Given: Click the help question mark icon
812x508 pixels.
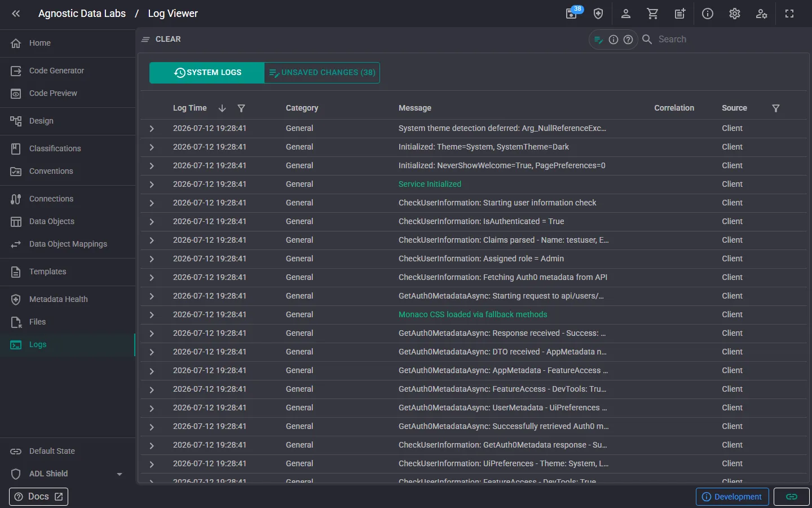Looking at the screenshot, I should (628, 40).
